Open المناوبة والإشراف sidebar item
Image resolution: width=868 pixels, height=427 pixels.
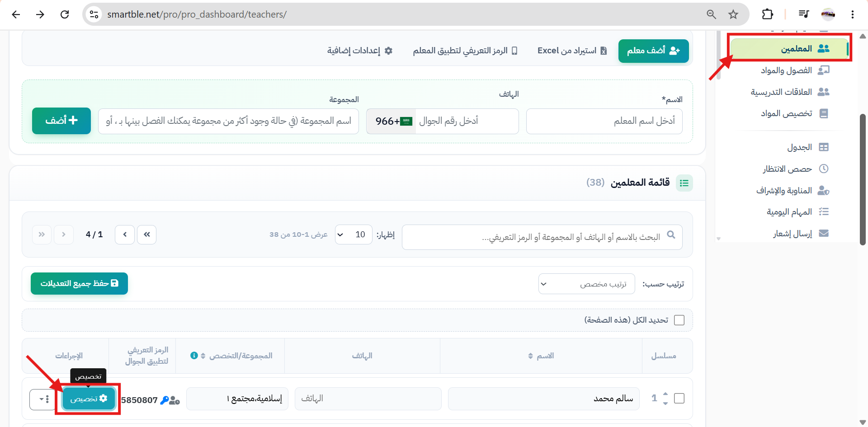click(x=793, y=191)
